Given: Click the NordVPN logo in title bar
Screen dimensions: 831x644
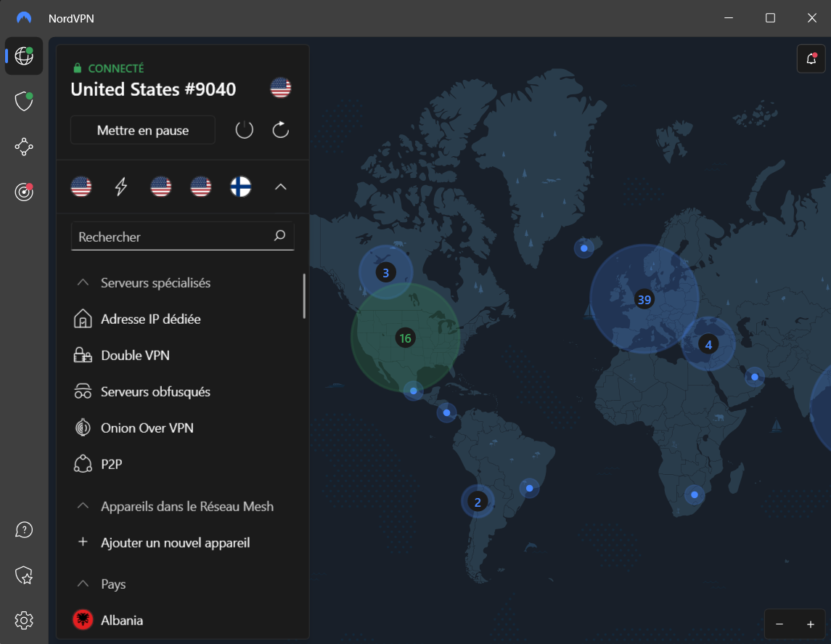Looking at the screenshot, I should pyautogui.click(x=24, y=18).
